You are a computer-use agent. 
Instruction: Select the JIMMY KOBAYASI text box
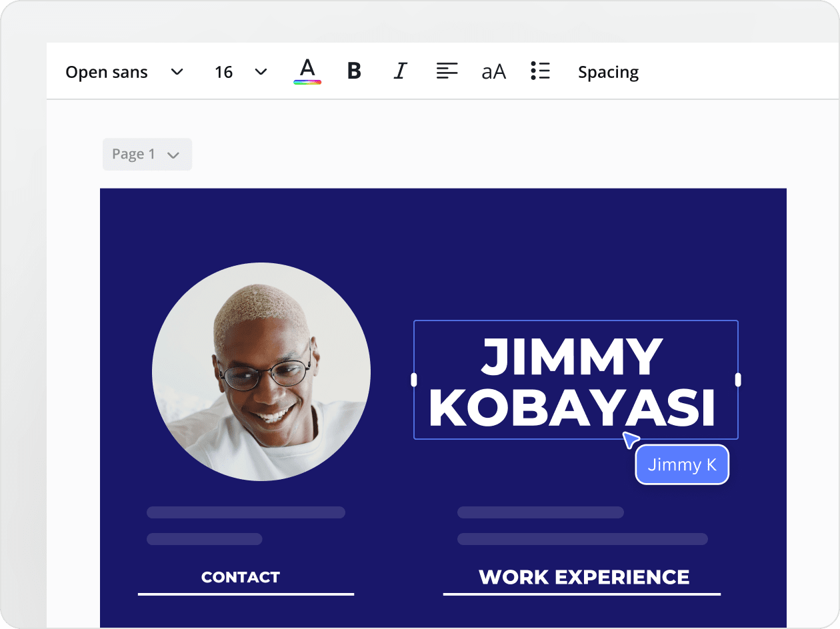(x=575, y=380)
